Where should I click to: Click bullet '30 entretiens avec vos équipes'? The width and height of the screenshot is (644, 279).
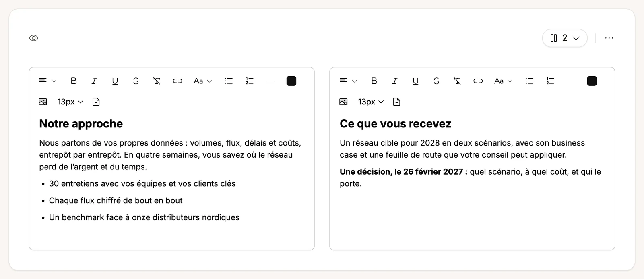point(142,183)
